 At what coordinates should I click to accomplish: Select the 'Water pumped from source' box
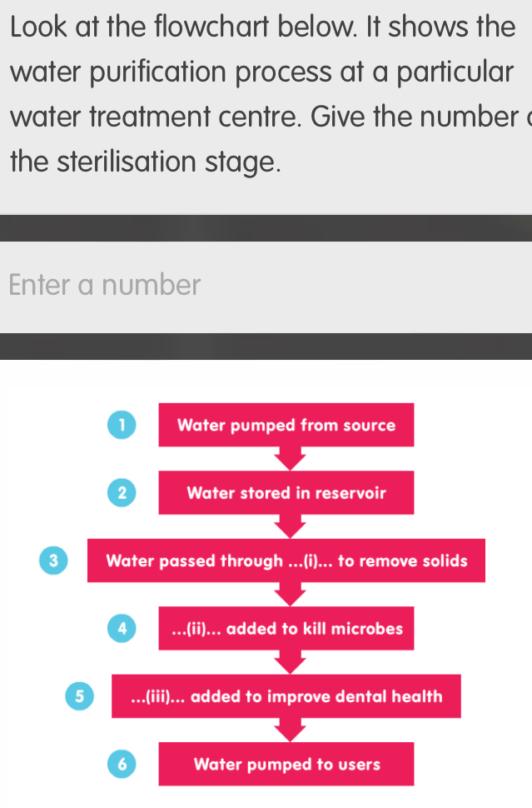[x=286, y=425]
